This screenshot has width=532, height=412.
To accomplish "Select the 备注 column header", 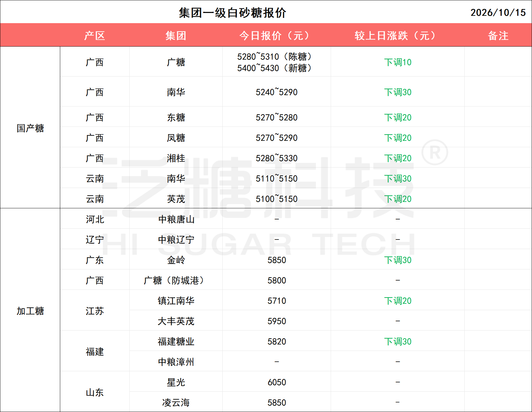I will [x=498, y=35].
